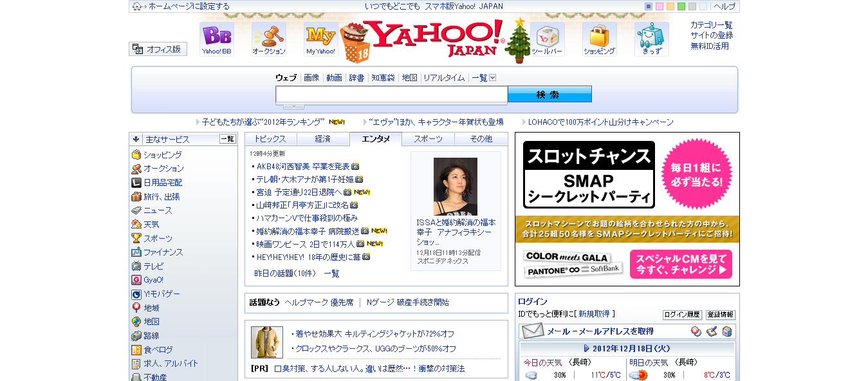
Task: Click sidebar ファイナンス chart icon
Action: pyautogui.click(x=136, y=252)
